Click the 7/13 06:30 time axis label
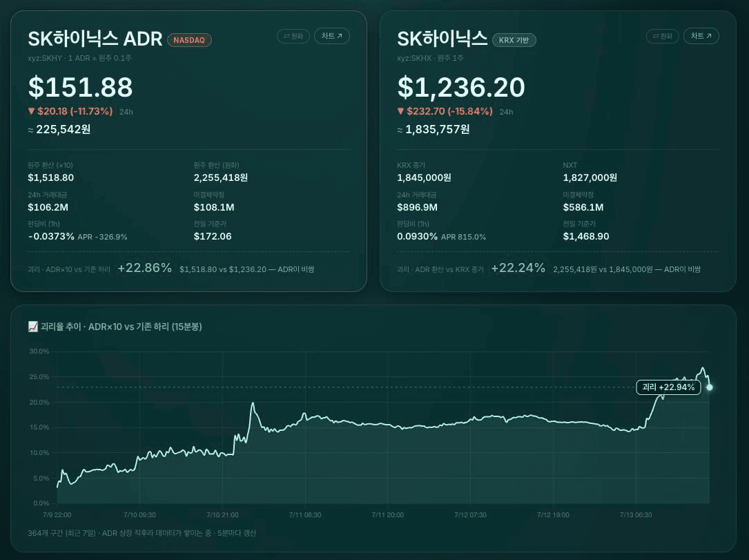The image size is (749, 560). [636, 515]
